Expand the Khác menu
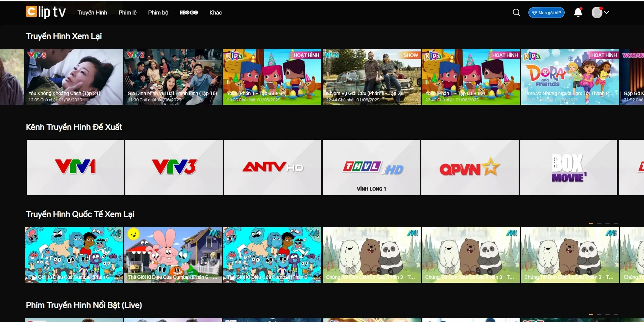Viewport: 644px width, 322px height. coord(216,13)
